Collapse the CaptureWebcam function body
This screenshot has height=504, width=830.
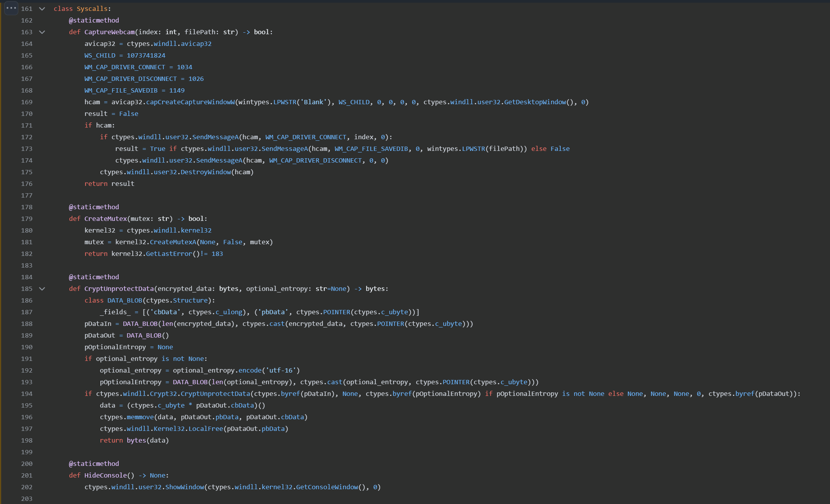click(x=42, y=32)
